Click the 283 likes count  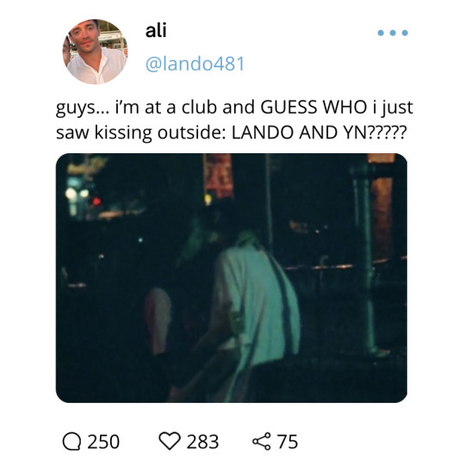click(x=202, y=442)
